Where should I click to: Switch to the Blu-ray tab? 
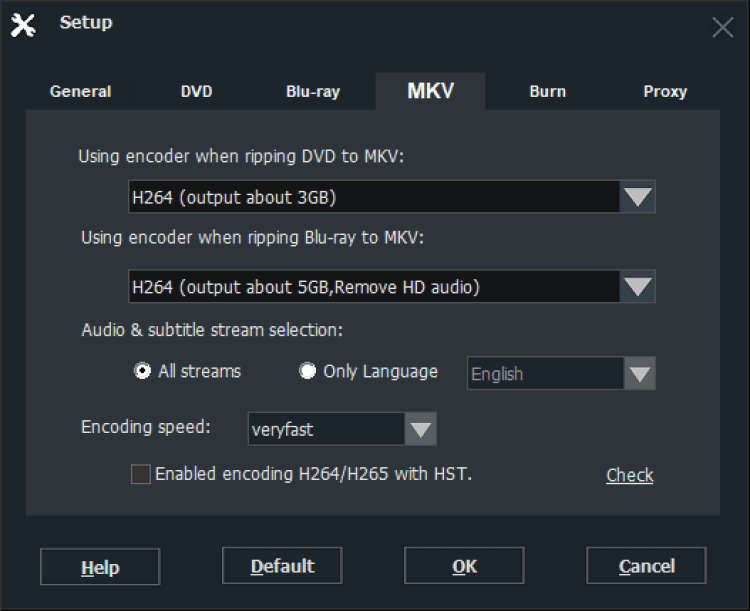click(313, 91)
